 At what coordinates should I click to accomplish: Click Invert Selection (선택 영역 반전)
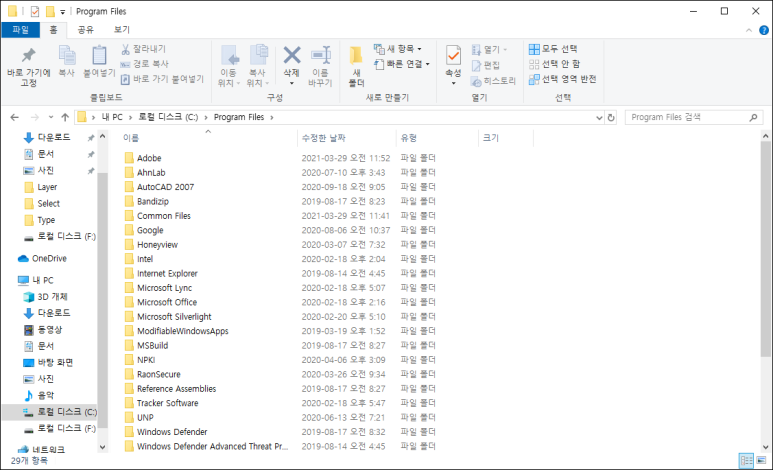(x=562, y=79)
